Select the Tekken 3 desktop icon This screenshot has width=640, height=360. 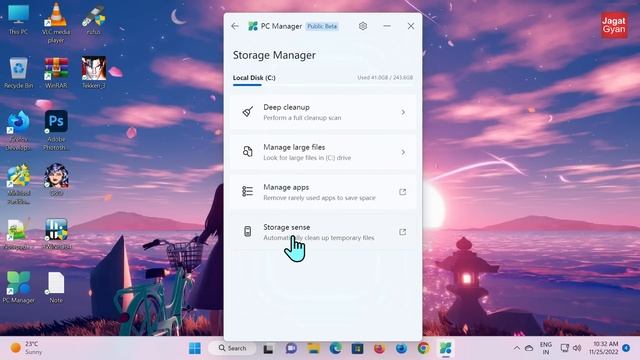click(x=93, y=72)
